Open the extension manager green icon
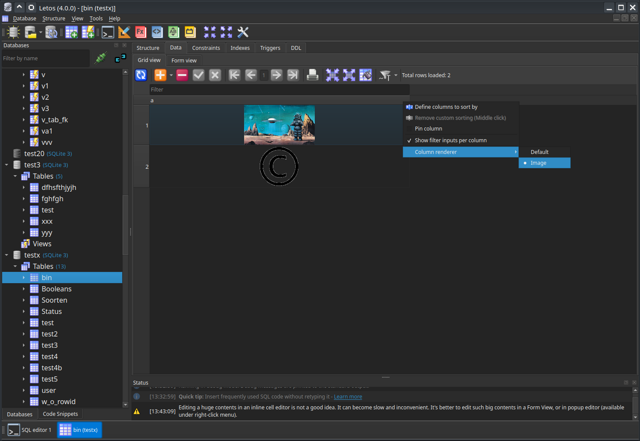The height and width of the screenshot is (441, 640). coord(173,32)
